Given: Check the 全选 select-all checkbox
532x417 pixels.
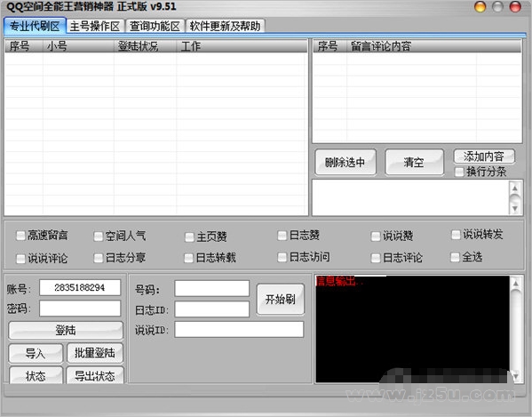Looking at the screenshot, I should pyautogui.click(x=455, y=257).
